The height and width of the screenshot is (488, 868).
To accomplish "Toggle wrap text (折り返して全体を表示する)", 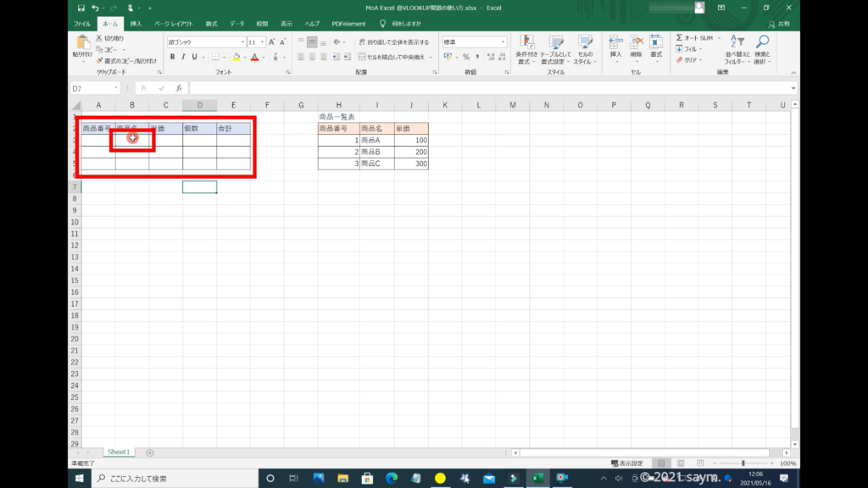I will 394,42.
